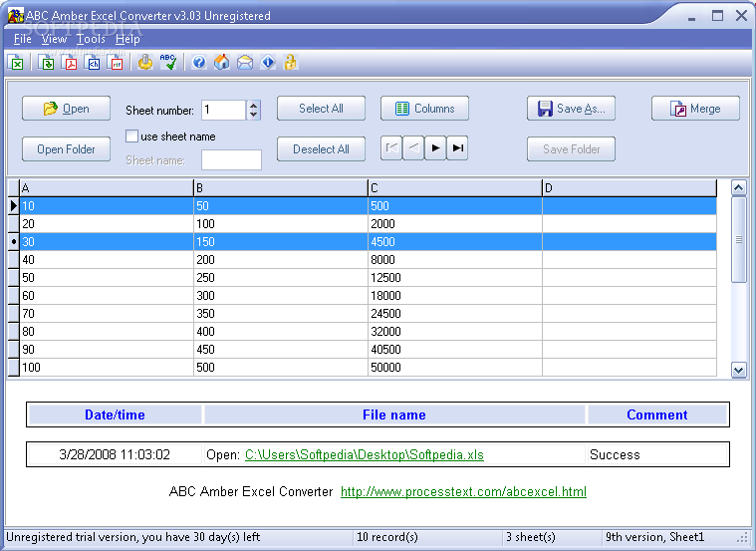Click the Columns button
756x551 pixels.
click(424, 108)
